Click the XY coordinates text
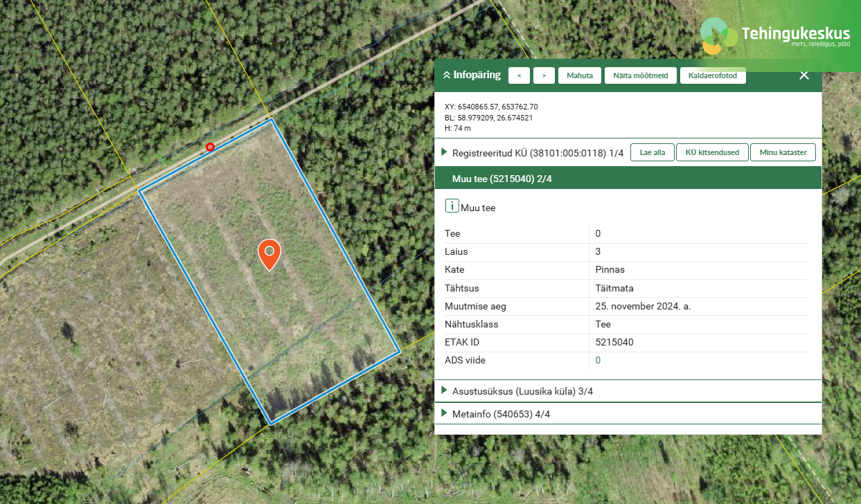Viewport: 861px width, 504px height. click(491, 107)
